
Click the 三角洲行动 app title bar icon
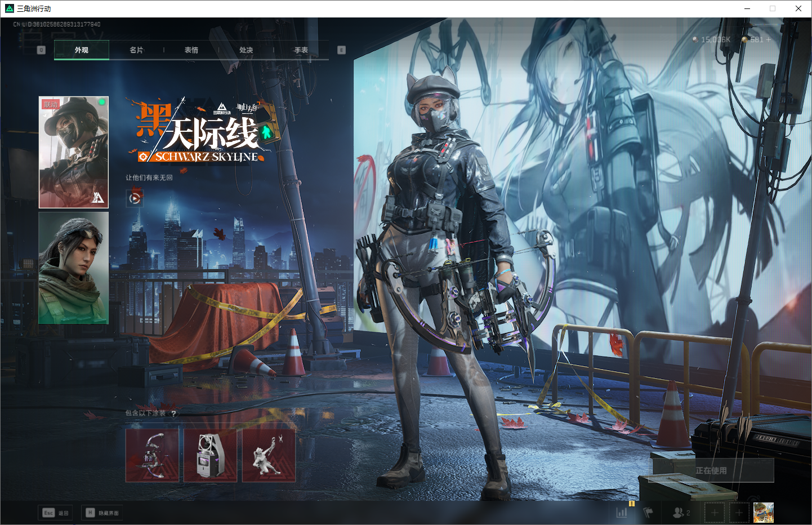[x=9, y=8]
